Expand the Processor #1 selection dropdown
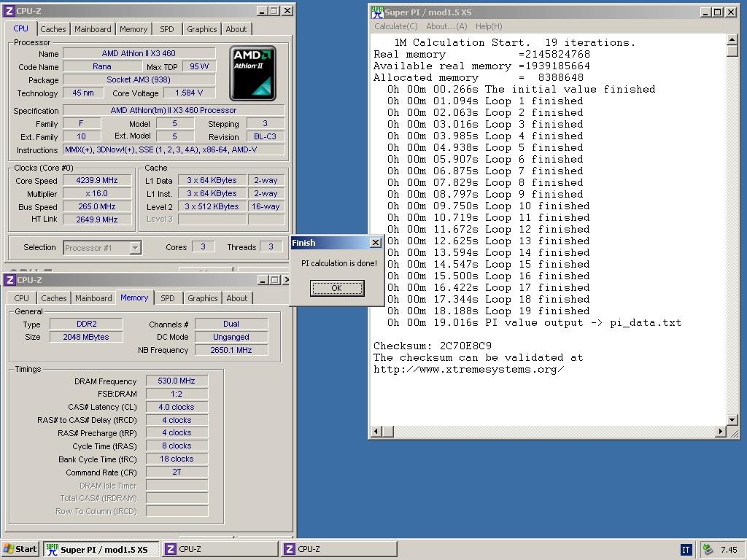Image resolution: width=747 pixels, height=560 pixels. click(x=135, y=248)
